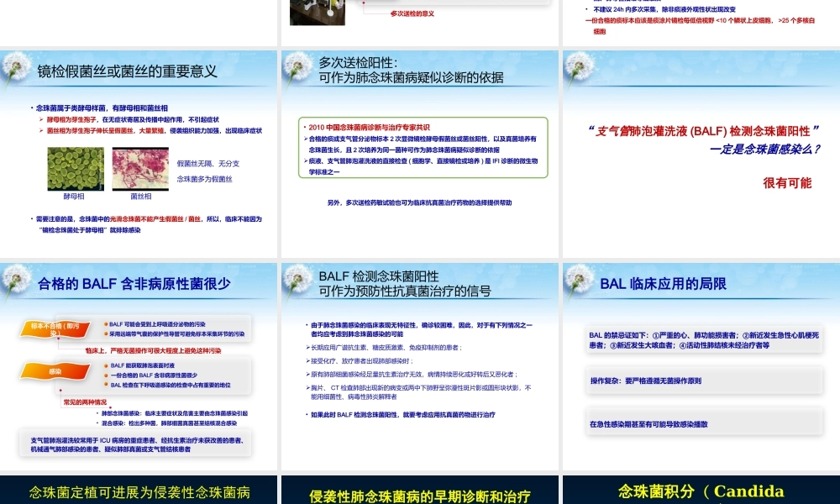Click the 多次送检的意义 red caption
This screenshot has width=840, height=504.
click(x=412, y=13)
